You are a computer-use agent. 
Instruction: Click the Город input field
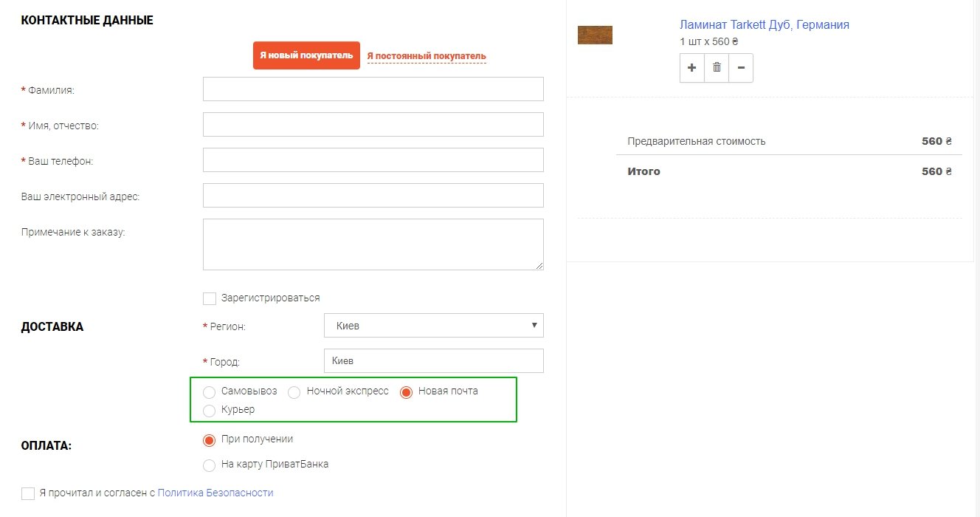(433, 361)
